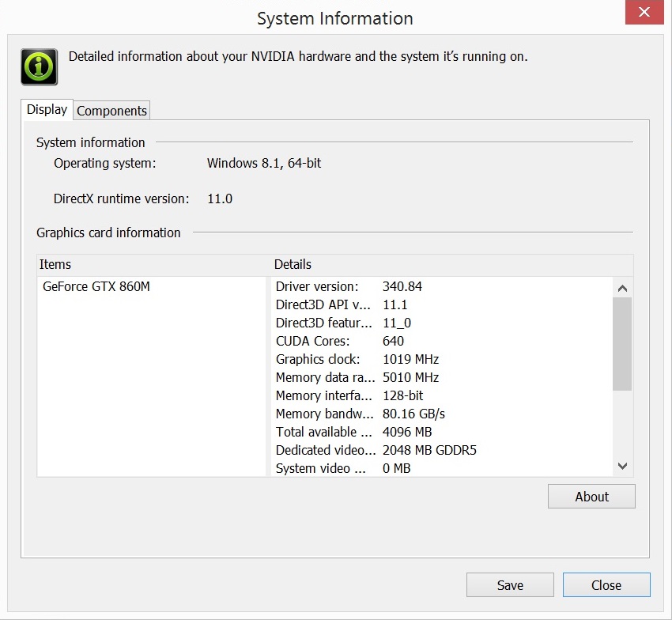This screenshot has width=672, height=620.
Task: Save the system information
Action: (510, 585)
